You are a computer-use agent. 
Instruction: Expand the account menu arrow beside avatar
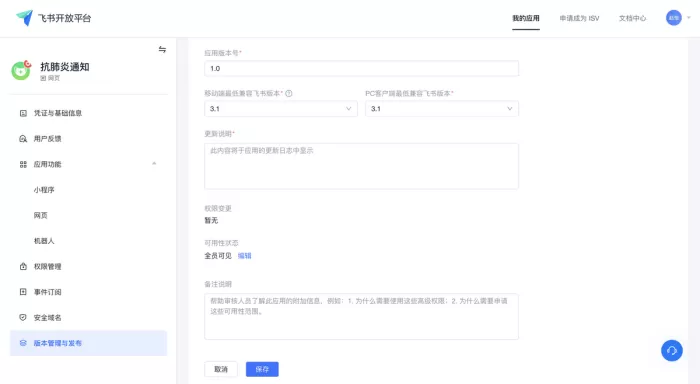pyautogui.click(x=688, y=18)
